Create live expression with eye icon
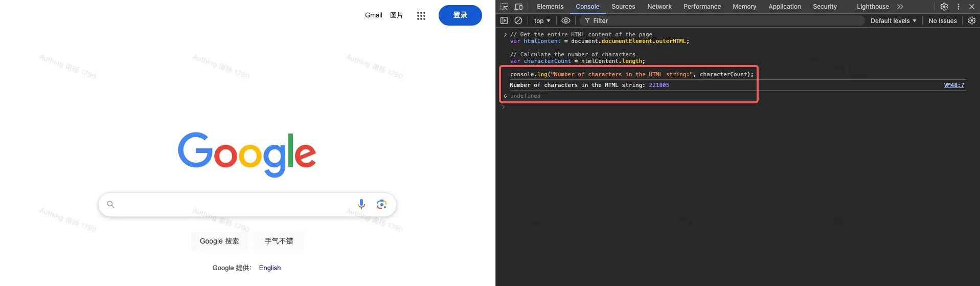Viewport: 980px width, 286px height. [x=566, y=20]
